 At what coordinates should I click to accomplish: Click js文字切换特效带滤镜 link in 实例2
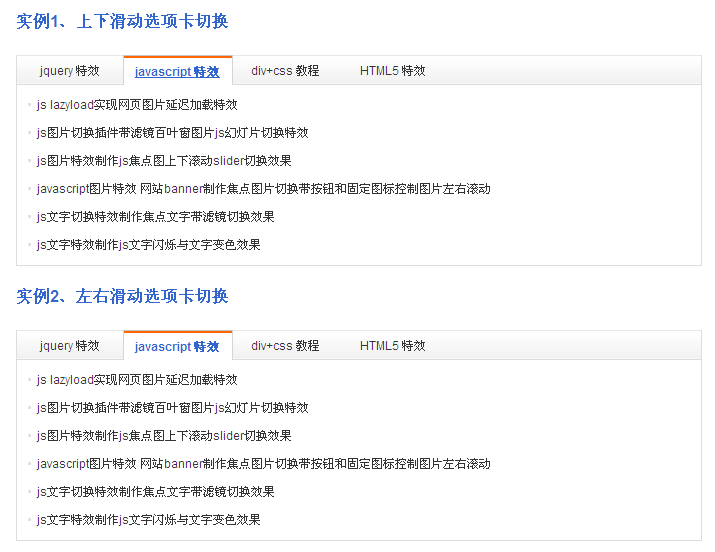pyautogui.click(x=155, y=492)
